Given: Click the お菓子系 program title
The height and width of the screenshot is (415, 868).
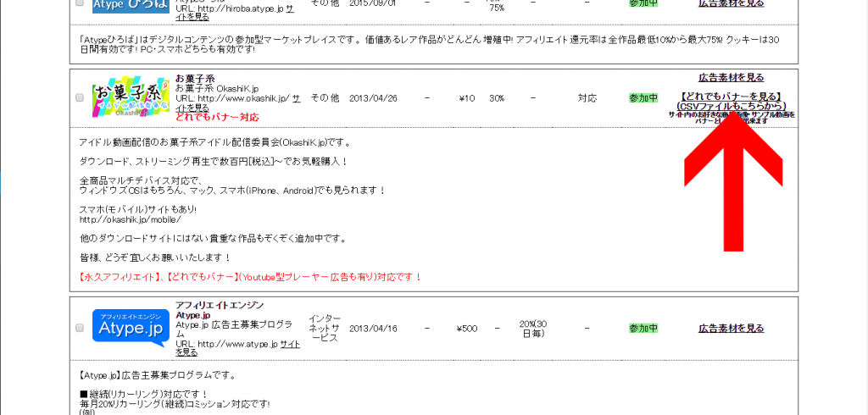Looking at the screenshot, I should (x=195, y=79).
